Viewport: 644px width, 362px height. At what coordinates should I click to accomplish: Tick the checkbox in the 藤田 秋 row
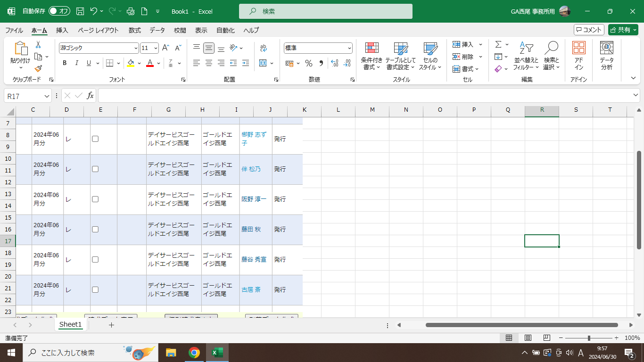click(x=95, y=230)
